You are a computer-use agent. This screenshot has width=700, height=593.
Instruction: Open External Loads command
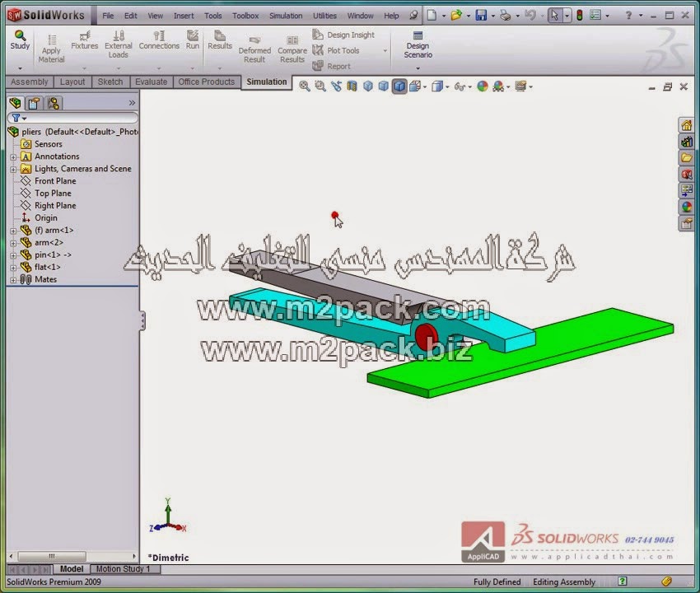coord(119,44)
